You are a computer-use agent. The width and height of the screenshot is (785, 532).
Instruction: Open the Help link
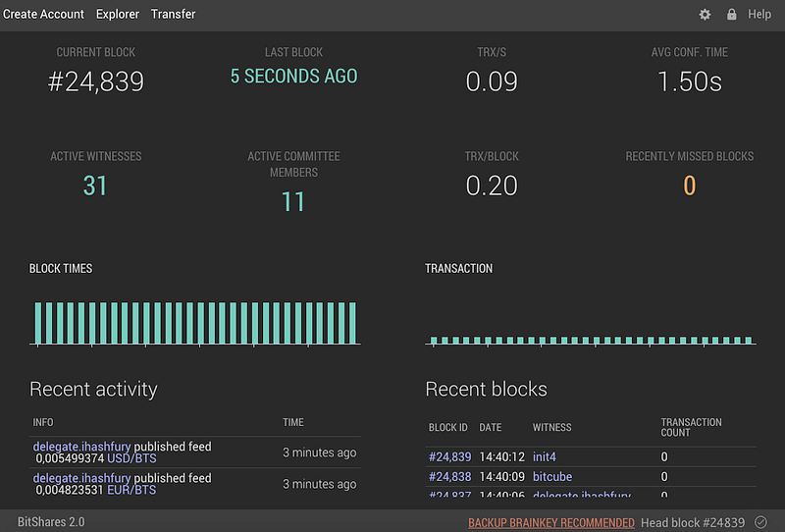(759, 14)
